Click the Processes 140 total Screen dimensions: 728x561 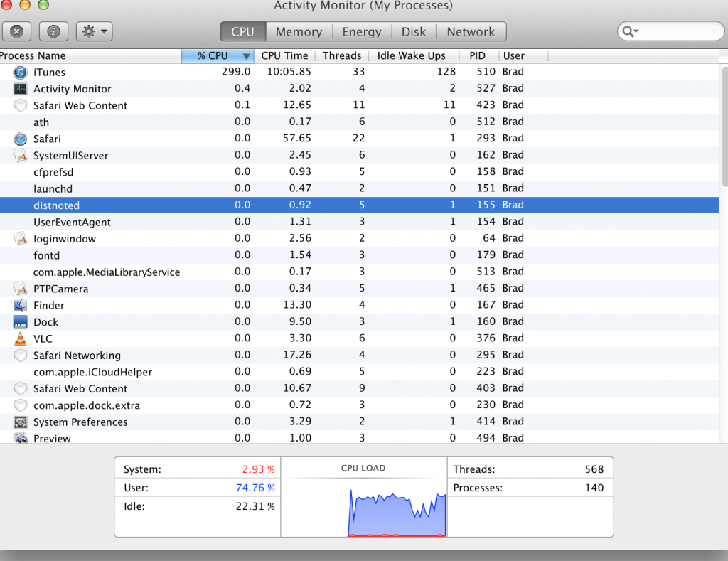(x=594, y=488)
